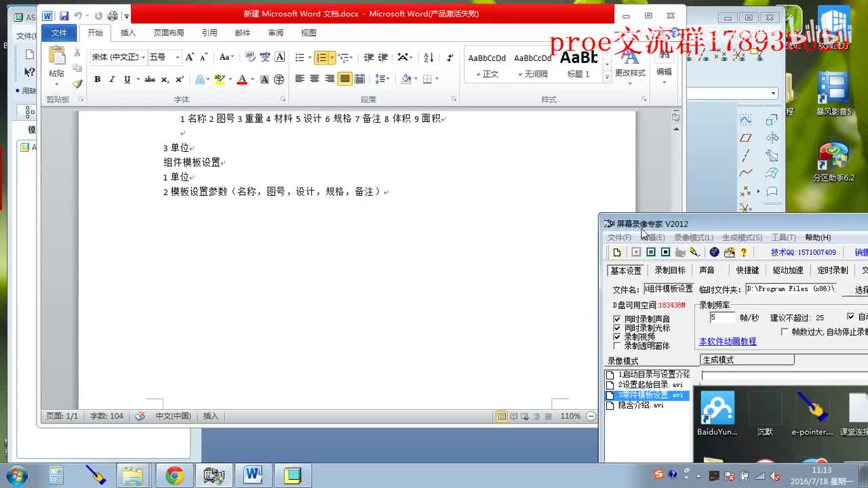Screen dimensions: 868x488
Task: Center align paragraph text
Action: pos(315,79)
